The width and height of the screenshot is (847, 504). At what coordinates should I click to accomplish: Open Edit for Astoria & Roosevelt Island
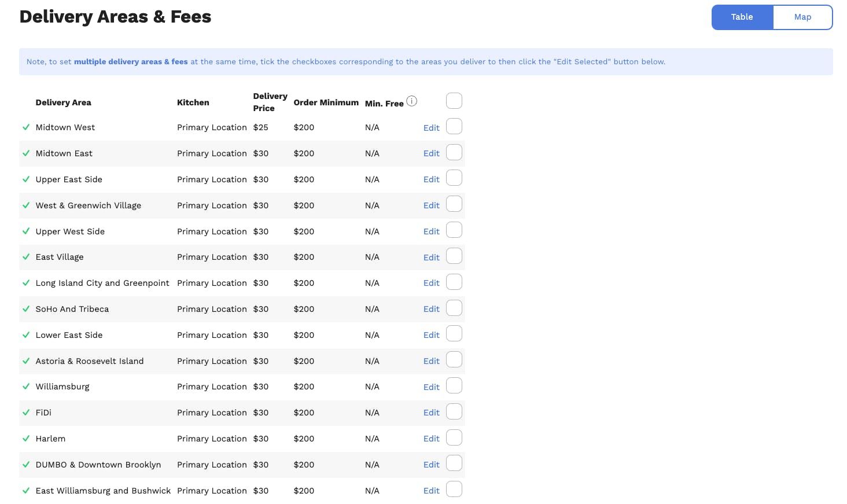(431, 361)
